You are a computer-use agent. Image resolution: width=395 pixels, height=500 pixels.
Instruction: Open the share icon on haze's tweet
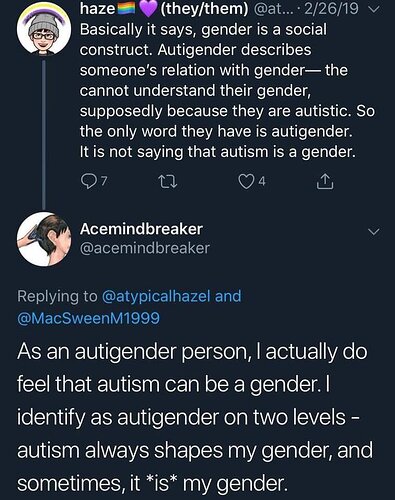click(325, 182)
